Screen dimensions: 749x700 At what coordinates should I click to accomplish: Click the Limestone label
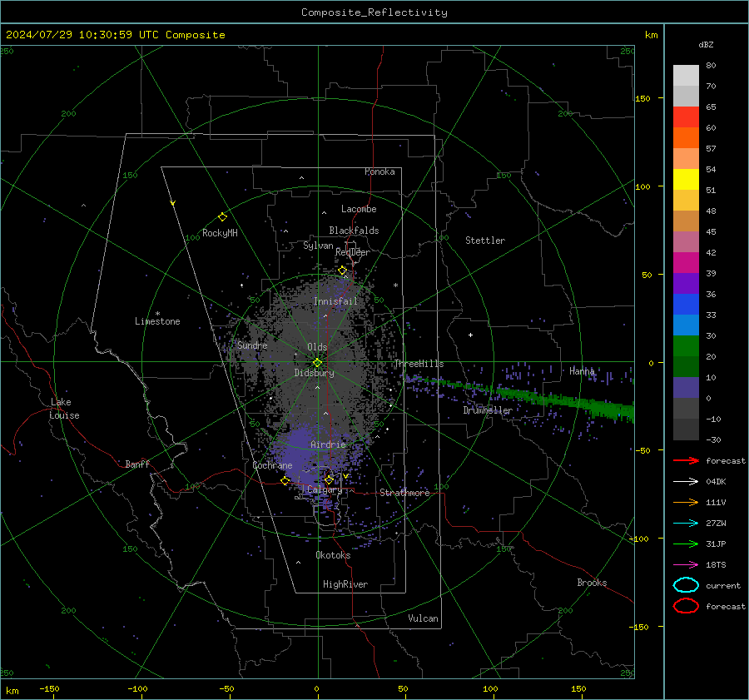[x=157, y=321]
